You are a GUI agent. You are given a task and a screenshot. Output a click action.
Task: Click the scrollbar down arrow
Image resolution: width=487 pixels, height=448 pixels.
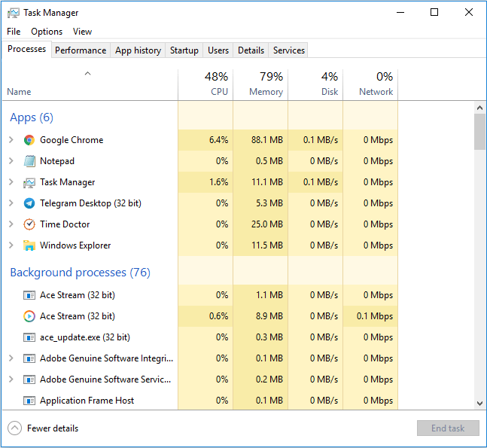click(480, 404)
